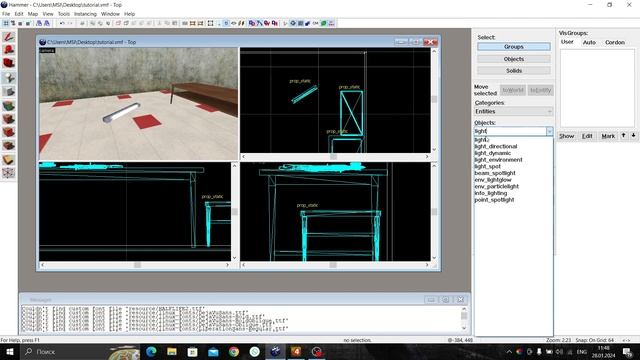
Task: Move VisGroup up with arrow button
Action: click(x=623, y=136)
